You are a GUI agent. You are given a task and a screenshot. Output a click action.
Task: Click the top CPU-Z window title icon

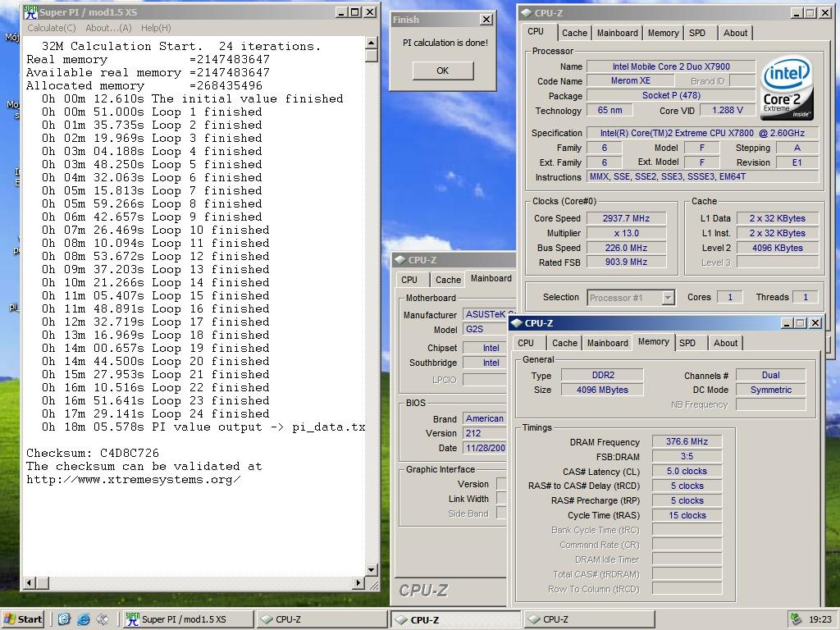[527, 13]
